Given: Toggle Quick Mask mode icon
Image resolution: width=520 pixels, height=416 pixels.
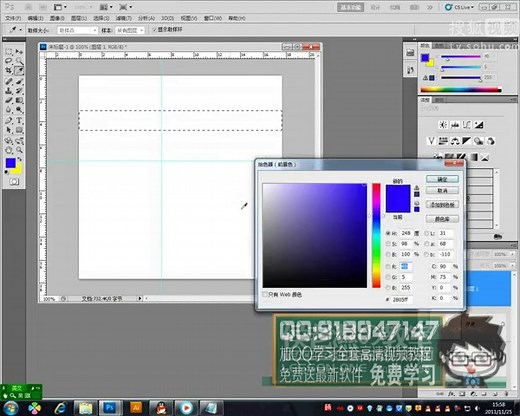Looking at the screenshot, I should tap(14, 182).
